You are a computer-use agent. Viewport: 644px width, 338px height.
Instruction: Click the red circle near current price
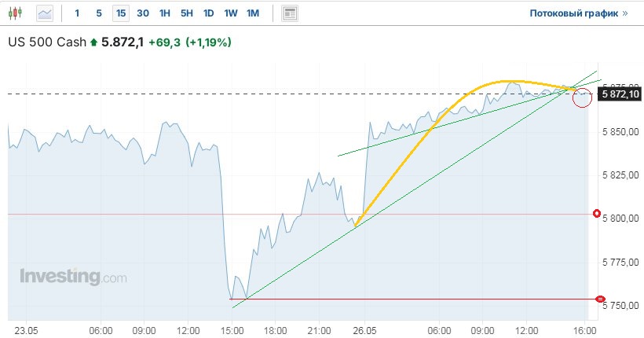pos(582,97)
